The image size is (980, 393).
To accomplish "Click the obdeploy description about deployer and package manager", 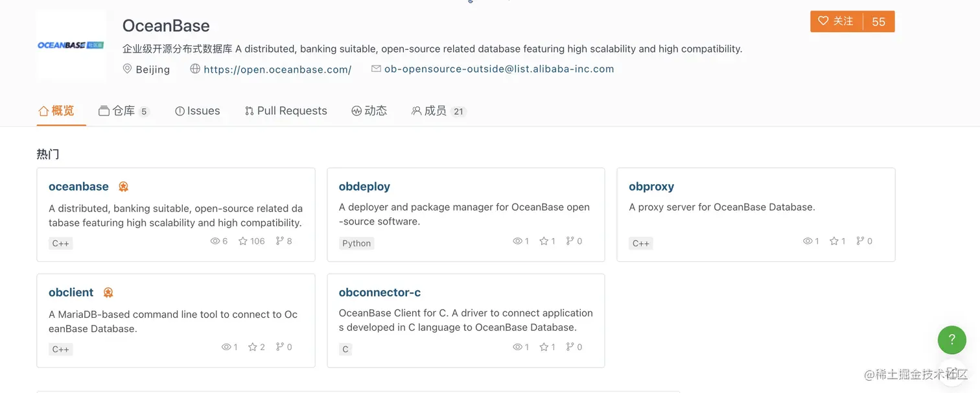I will [464, 215].
